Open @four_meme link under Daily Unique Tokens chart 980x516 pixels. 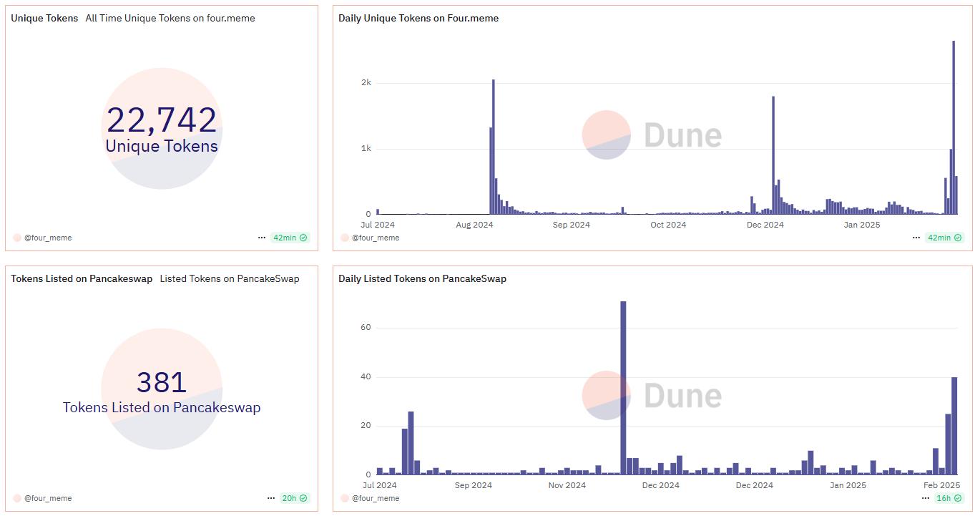point(376,238)
